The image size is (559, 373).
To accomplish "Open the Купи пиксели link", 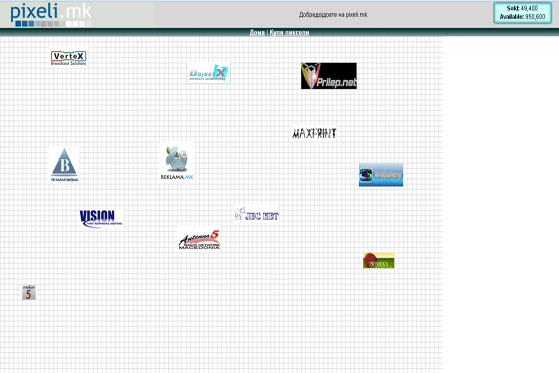I will pos(289,32).
